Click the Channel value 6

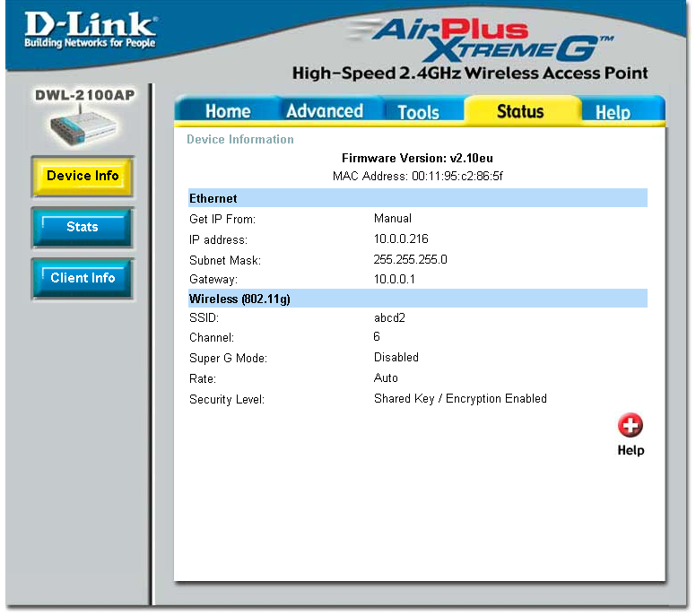point(377,336)
